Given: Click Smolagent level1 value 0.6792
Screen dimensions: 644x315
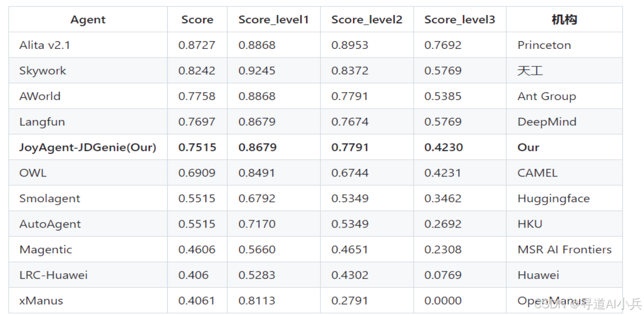Looking at the screenshot, I should point(257,199).
